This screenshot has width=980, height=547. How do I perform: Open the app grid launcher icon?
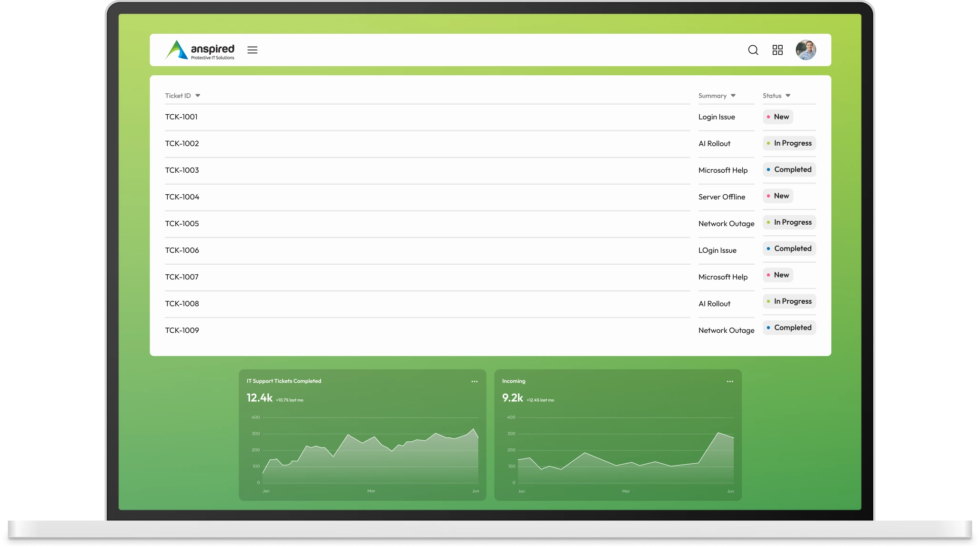click(777, 50)
